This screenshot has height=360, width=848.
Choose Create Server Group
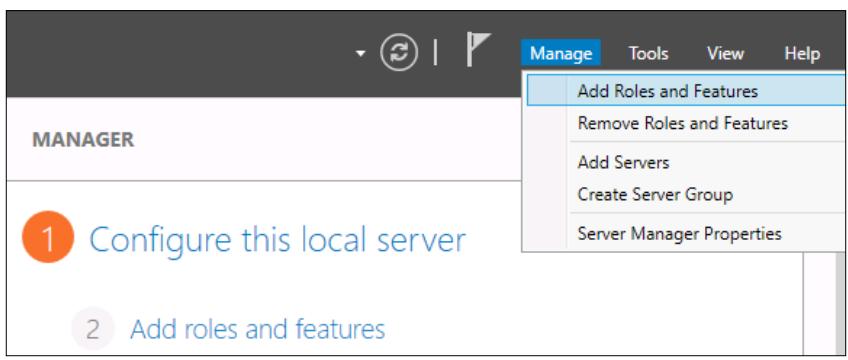click(655, 194)
